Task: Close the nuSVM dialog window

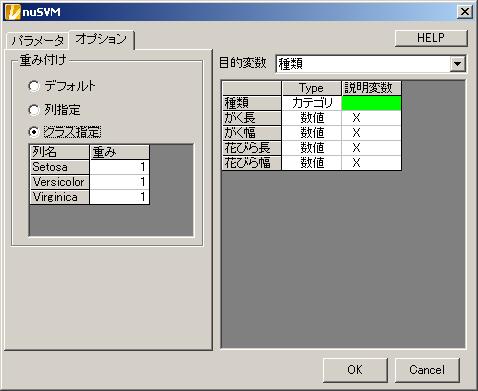Action: coord(464,12)
